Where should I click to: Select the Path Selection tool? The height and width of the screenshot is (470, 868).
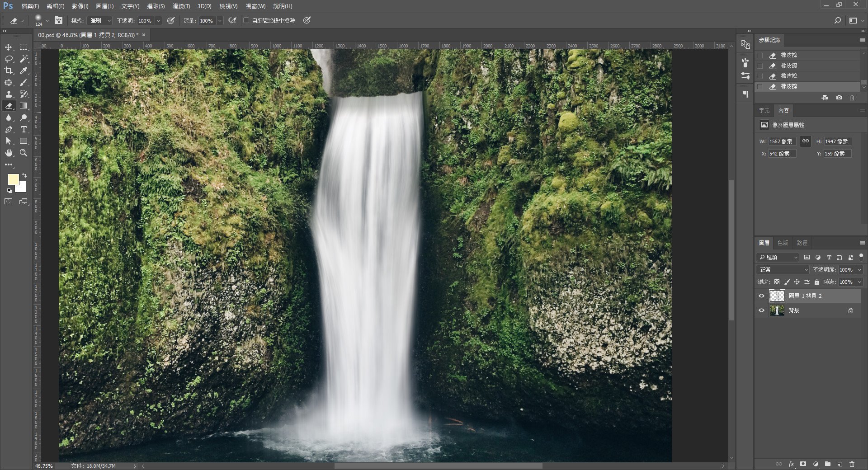click(x=9, y=141)
